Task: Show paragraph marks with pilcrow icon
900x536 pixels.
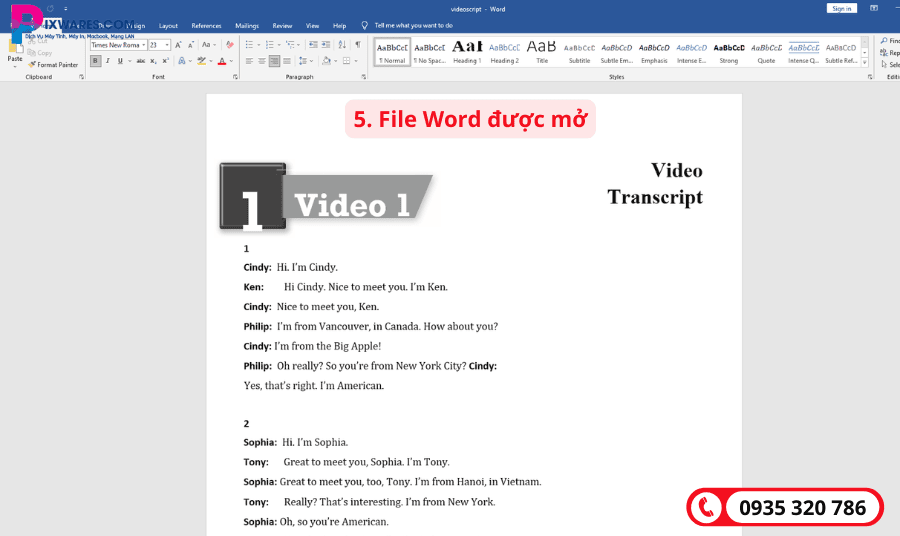Action: coord(358,45)
